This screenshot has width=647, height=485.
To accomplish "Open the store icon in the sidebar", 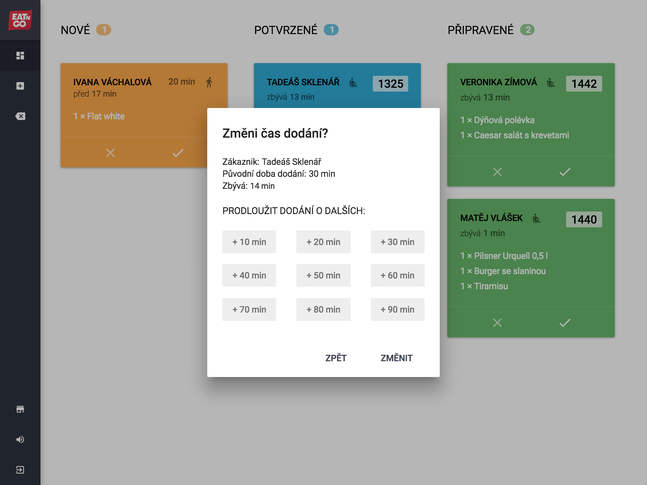I will point(20,409).
